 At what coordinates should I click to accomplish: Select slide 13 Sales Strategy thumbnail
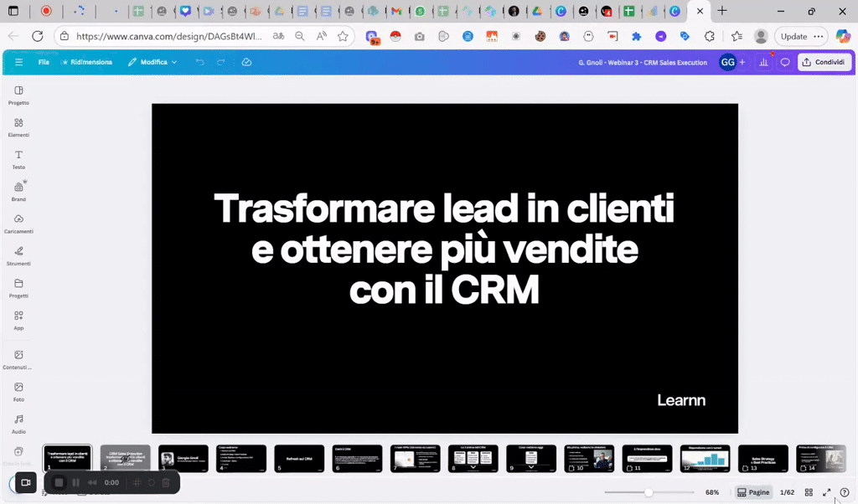[x=763, y=458]
